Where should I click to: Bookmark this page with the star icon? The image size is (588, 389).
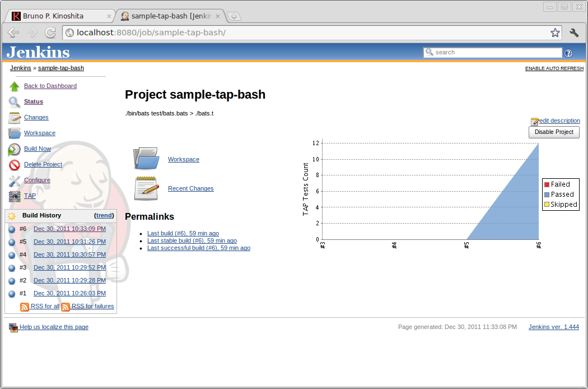click(555, 33)
